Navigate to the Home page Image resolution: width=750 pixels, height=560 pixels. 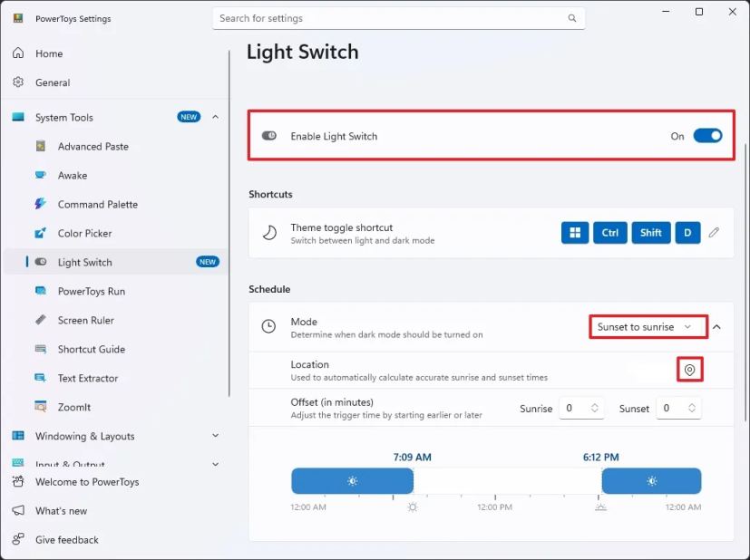coord(50,53)
